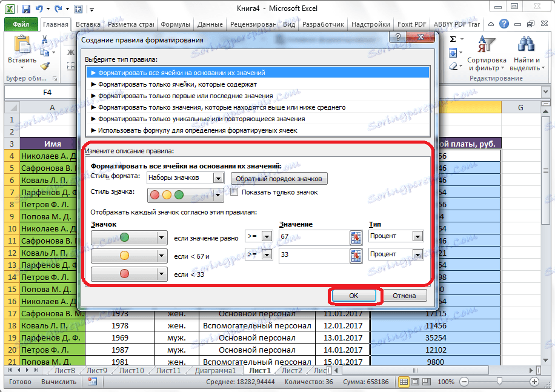Open the Разработчик ribbon tab
The height and width of the screenshot is (392, 555).
coord(323,24)
